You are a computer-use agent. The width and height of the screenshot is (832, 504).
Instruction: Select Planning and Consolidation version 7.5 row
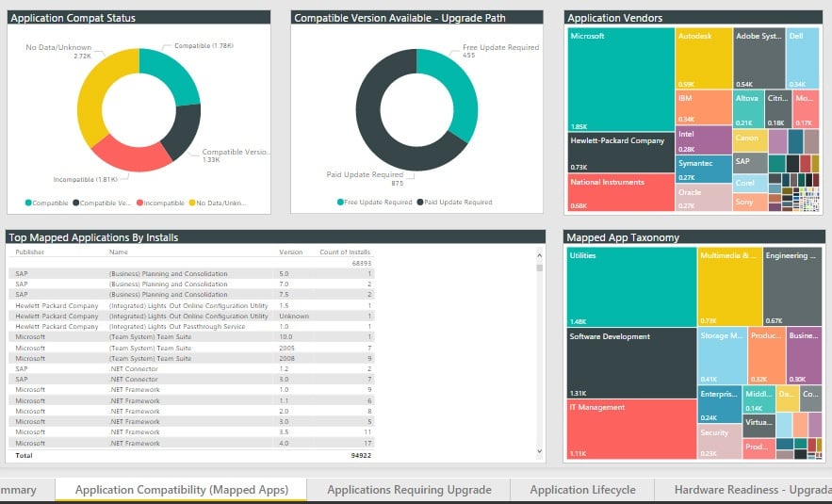[x=191, y=295]
